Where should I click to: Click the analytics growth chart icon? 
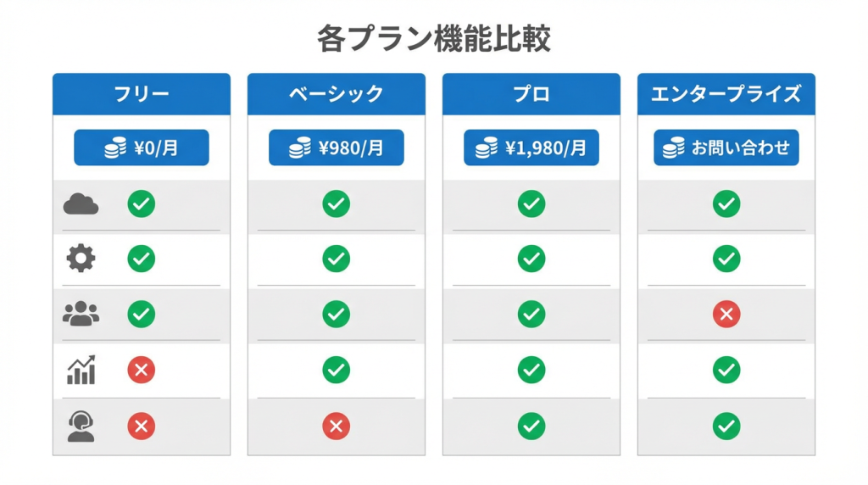(81, 370)
